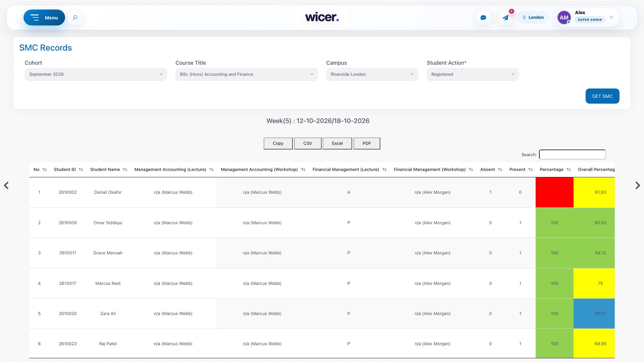
Task: Sort by Percentage column arrows
Action: [x=569, y=170]
